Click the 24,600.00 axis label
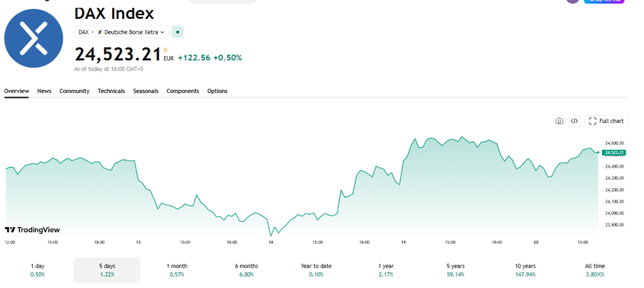Viewport: 644px width, 288px height. coord(614,143)
